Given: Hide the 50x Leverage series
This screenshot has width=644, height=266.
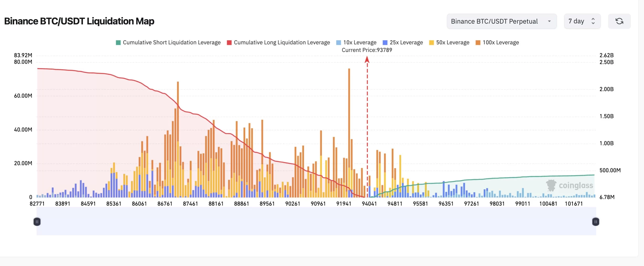Looking at the screenshot, I should (x=452, y=42).
